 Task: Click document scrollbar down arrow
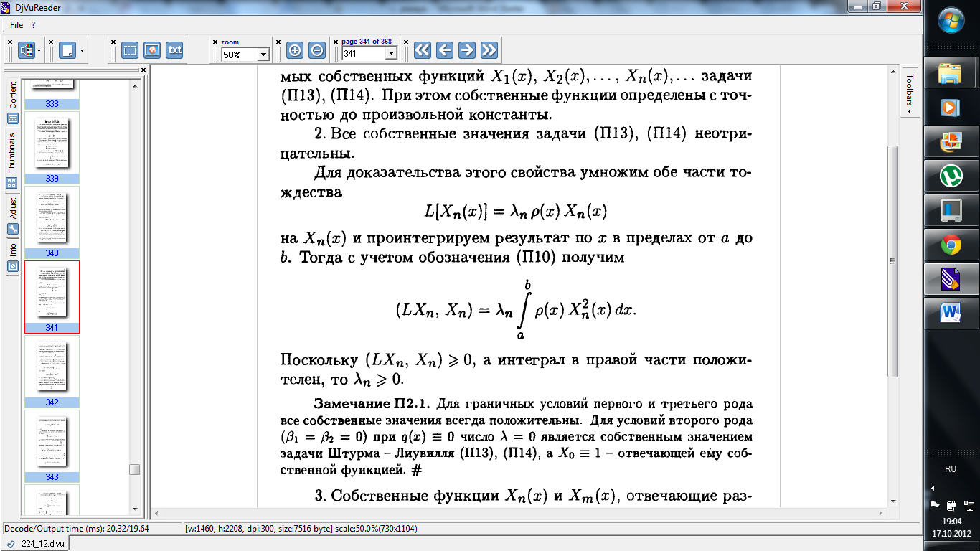point(892,501)
